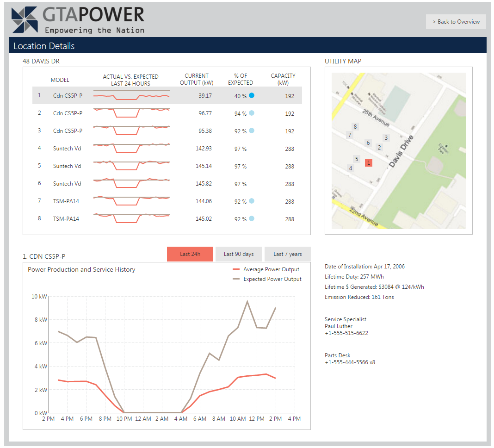Select row 2 model Cdn CS5P-P
Viewport: 494px width, 448px height.
point(68,113)
